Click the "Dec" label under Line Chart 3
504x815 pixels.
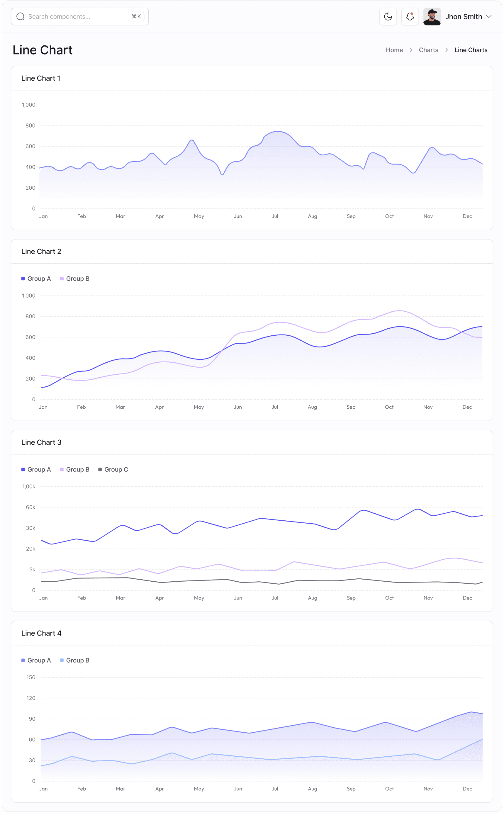click(x=467, y=598)
